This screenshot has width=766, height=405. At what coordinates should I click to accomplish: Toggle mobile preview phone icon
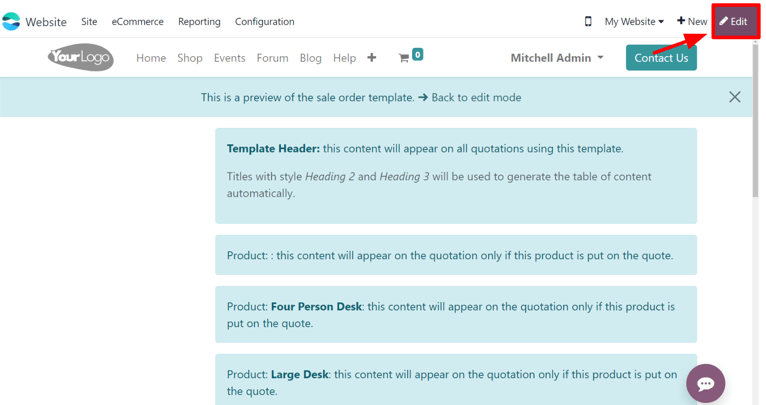[x=588, y=21]
